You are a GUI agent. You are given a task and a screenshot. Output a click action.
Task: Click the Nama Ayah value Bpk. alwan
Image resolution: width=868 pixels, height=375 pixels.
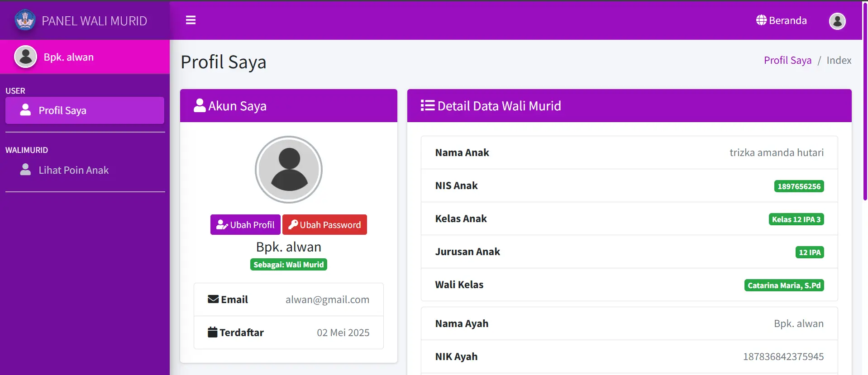coord(799,323)
